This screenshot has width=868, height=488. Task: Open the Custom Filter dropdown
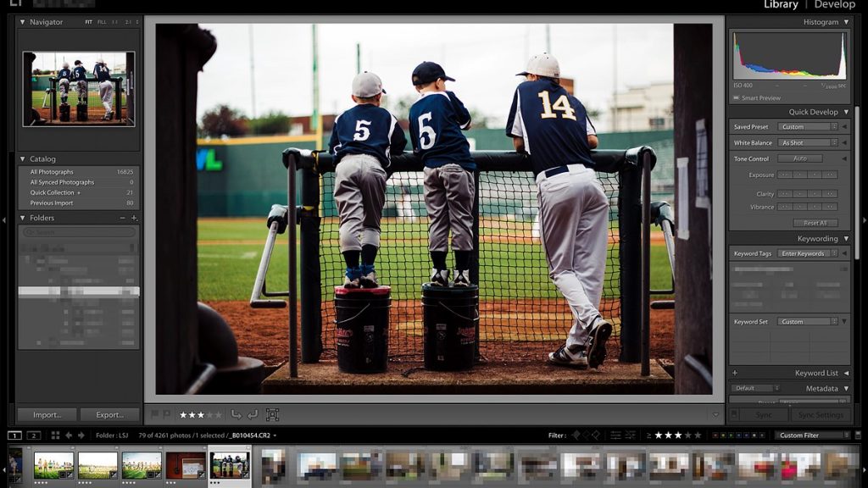pos(812,435)
